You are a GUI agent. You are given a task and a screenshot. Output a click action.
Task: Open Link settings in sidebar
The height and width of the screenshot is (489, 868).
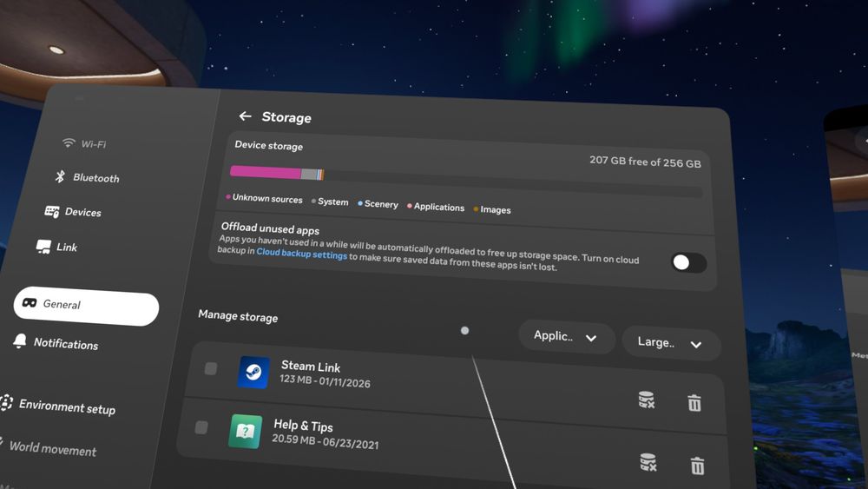(x=56, y=247)
